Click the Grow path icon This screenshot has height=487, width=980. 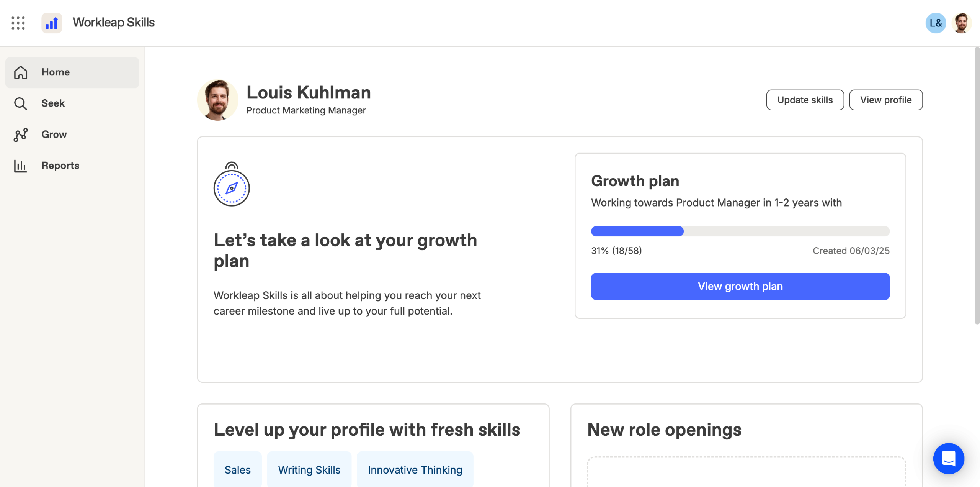pos(21,134)
